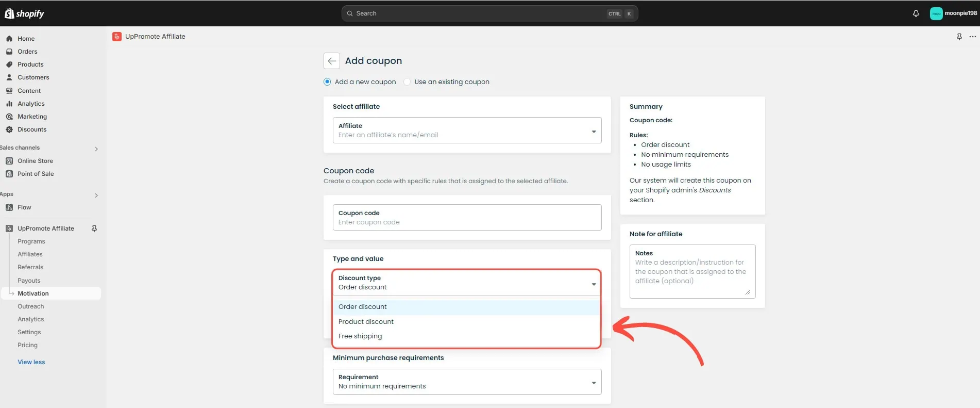Expand the Requirement dropdown
Image resolution: width=980 pixels, height=408 pixels.
point(466,382)
